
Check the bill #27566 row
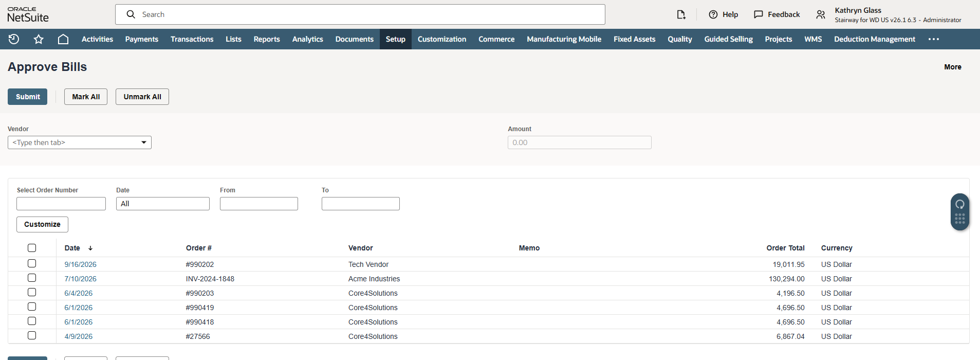pyautogui.click(x=32, y=335)
